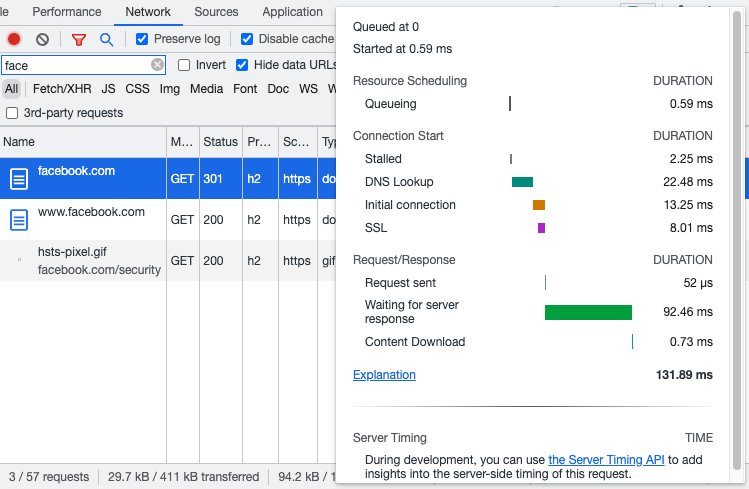Toggle the filter funnel icon
Image resolution: width=749 pixels, height=489 pixels.
pos(79,40)
